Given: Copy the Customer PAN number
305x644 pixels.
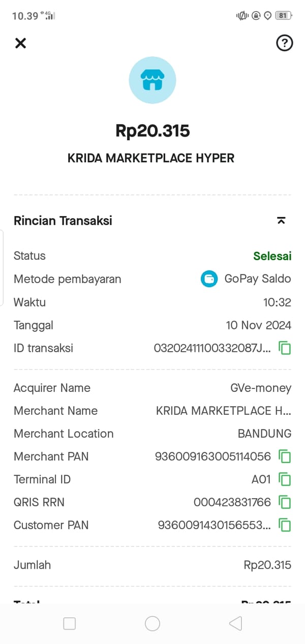Looking at the screenshot, I should point(285,525).
